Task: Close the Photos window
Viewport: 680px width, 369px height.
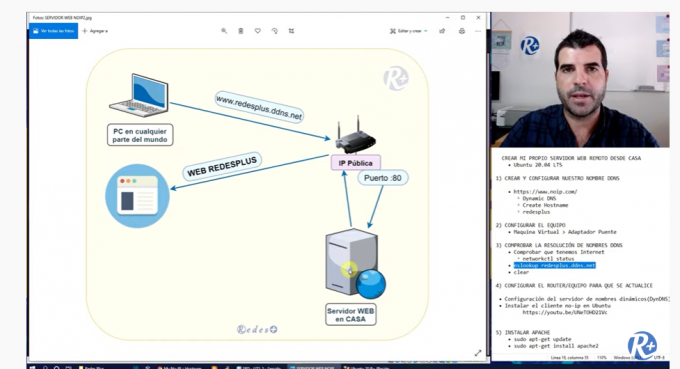Action: point(478,18)
